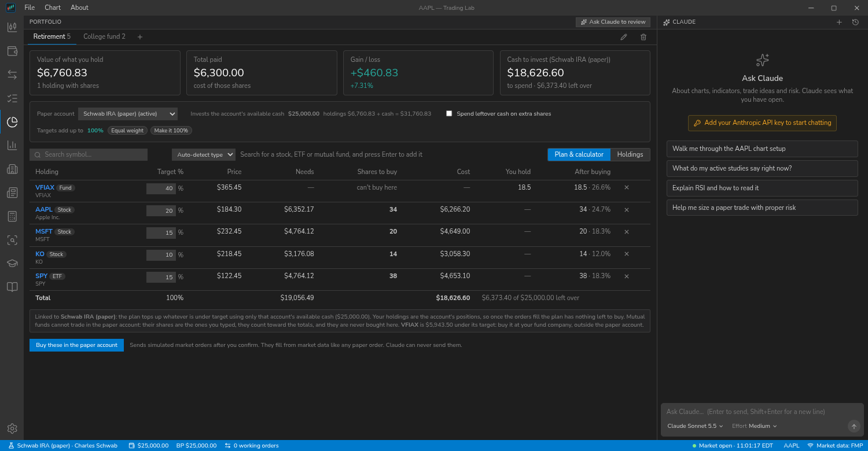Click the AAPL symbol link in table

[44, 209]
